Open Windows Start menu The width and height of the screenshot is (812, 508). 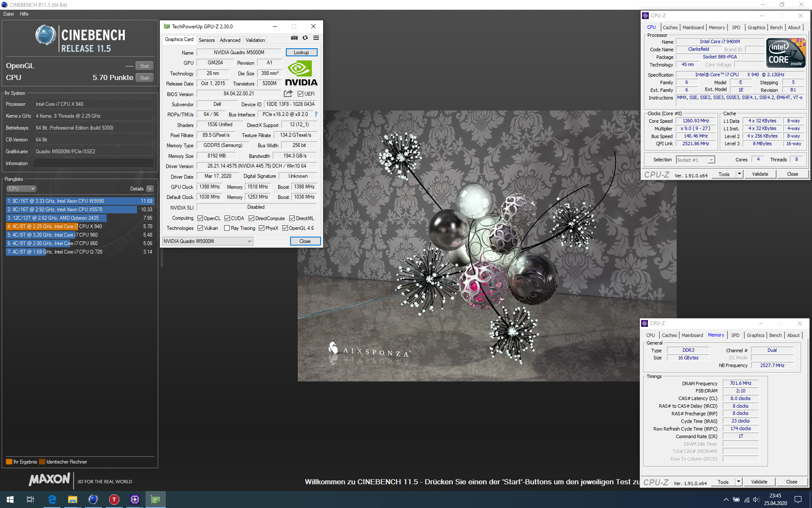[x=10, y=500]
